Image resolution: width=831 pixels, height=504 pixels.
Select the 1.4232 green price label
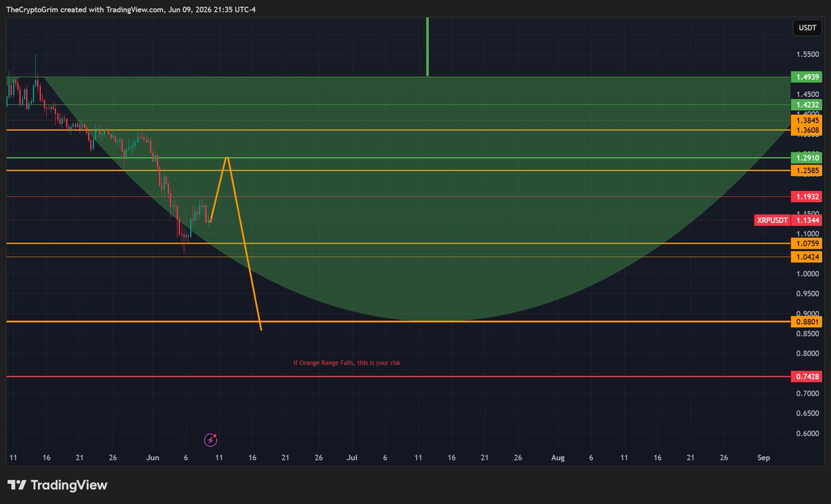[806, 105]
